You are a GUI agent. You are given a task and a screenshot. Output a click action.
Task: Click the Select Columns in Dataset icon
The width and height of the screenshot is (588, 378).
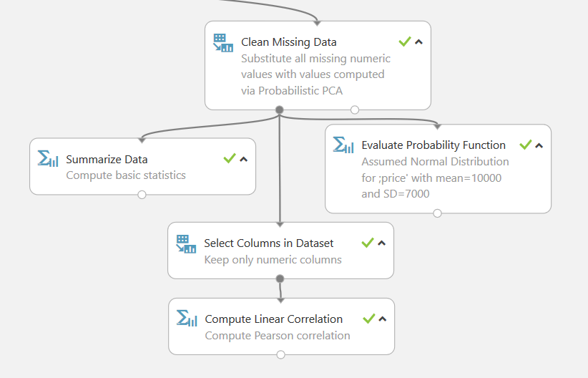pyautogui.click(x=186, y=243)
